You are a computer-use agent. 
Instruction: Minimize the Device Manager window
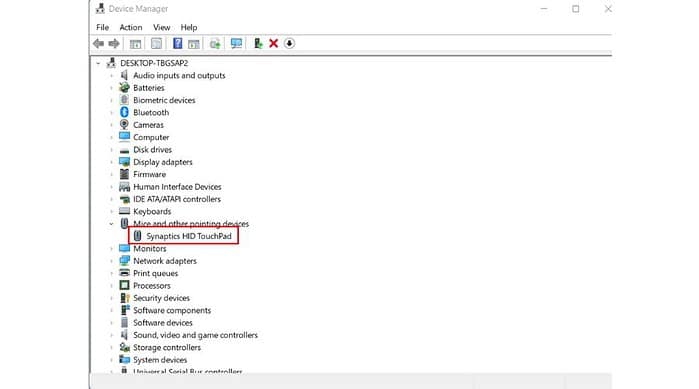[x=544, y=9]
